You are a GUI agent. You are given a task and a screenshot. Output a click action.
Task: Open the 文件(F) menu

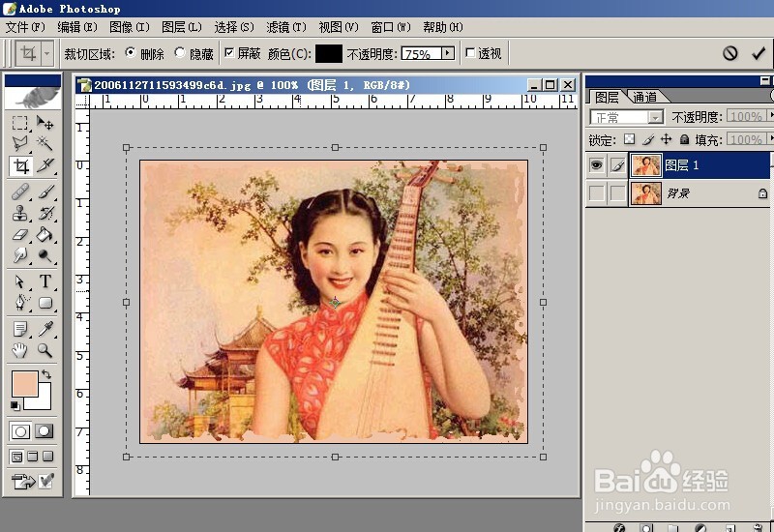(x=25, y=27)
